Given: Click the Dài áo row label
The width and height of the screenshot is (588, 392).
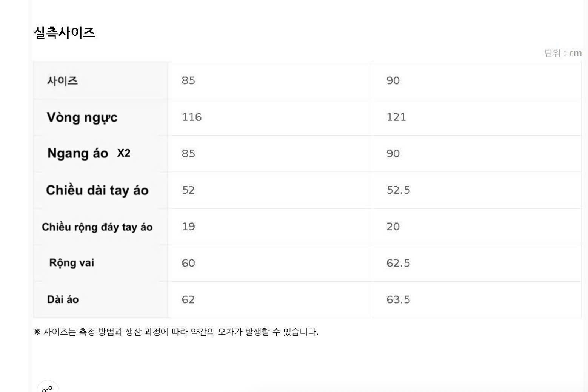Looking at the screenshot, I should pos(63,299).
